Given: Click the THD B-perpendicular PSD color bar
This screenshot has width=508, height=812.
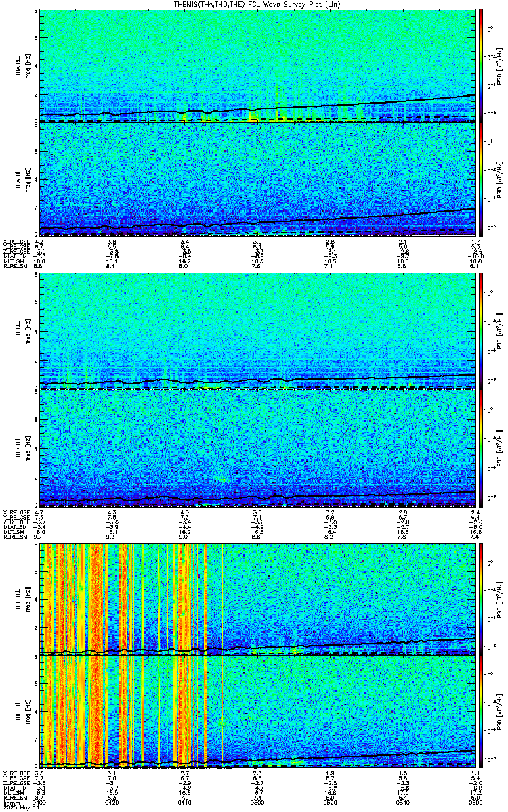Looking at the screenshot, I should click(x=481, y=331).
